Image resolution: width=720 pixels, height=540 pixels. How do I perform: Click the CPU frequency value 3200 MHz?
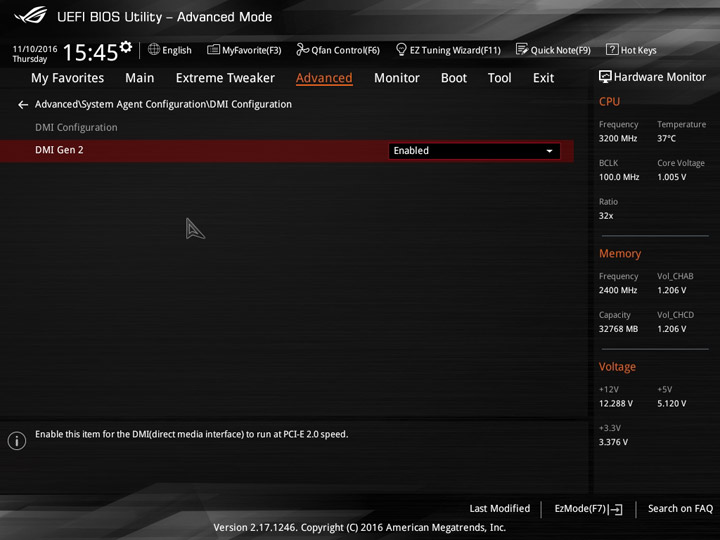click(618, 138)
